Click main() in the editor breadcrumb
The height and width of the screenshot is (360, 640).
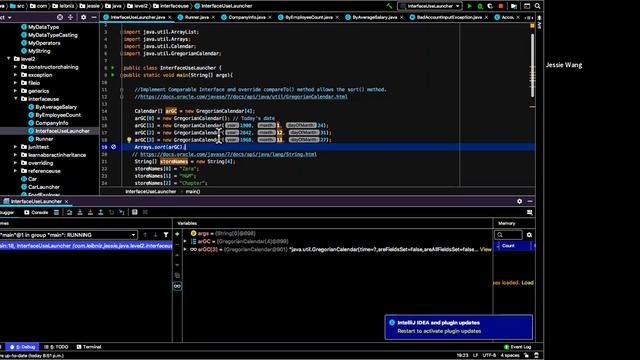[x=193, y=191]
